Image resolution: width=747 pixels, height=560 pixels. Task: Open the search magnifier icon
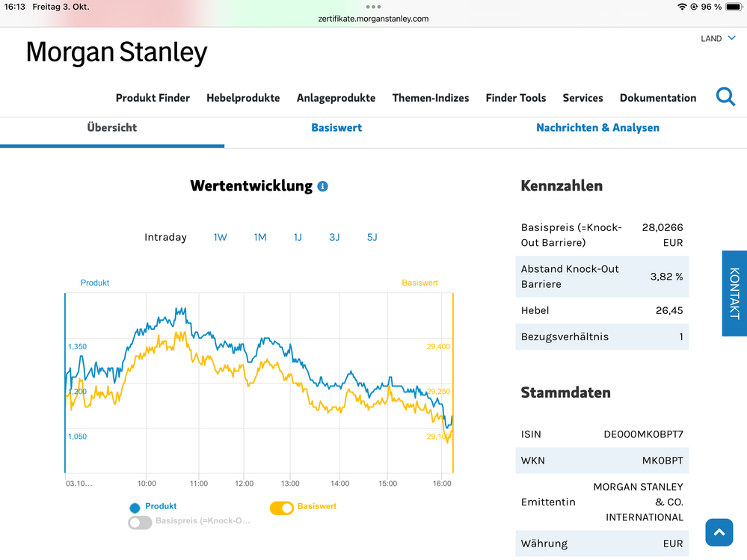coord(725,96)
